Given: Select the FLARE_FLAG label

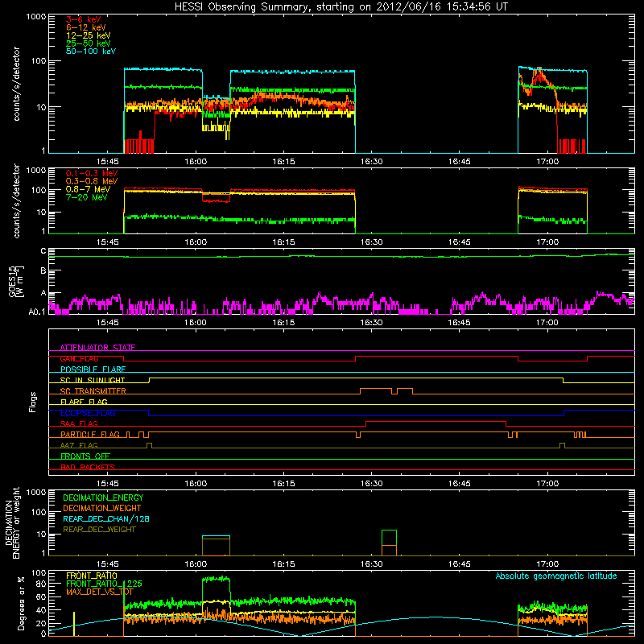Looking at the screenshot, I should click(84, 402).
